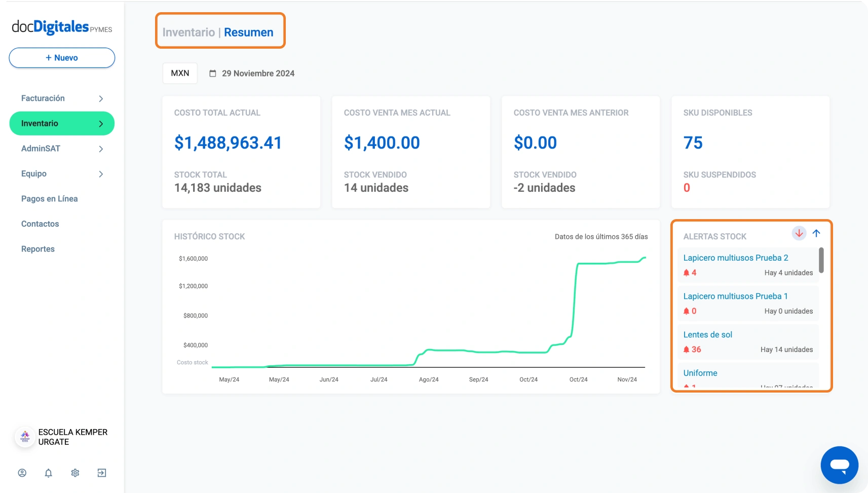Select Inventario in the sidebar
Screen dimensions: 868x493
pos(62,124)
